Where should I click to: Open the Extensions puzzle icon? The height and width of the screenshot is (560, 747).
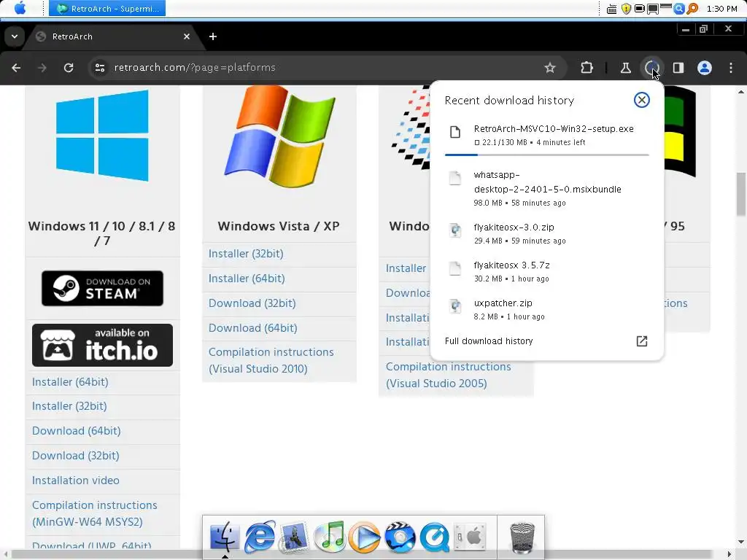(x=587, y=68)
